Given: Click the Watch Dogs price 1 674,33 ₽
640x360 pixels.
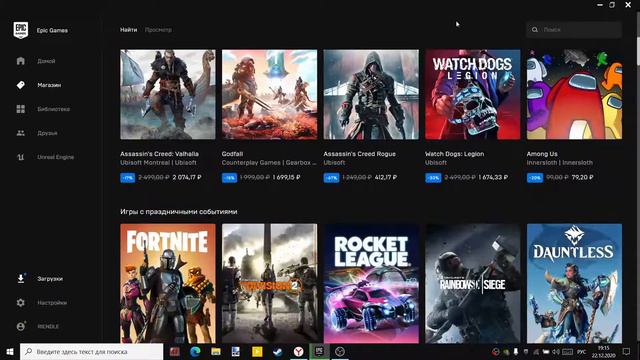Looking at the screenshot, I should [493, 178].
